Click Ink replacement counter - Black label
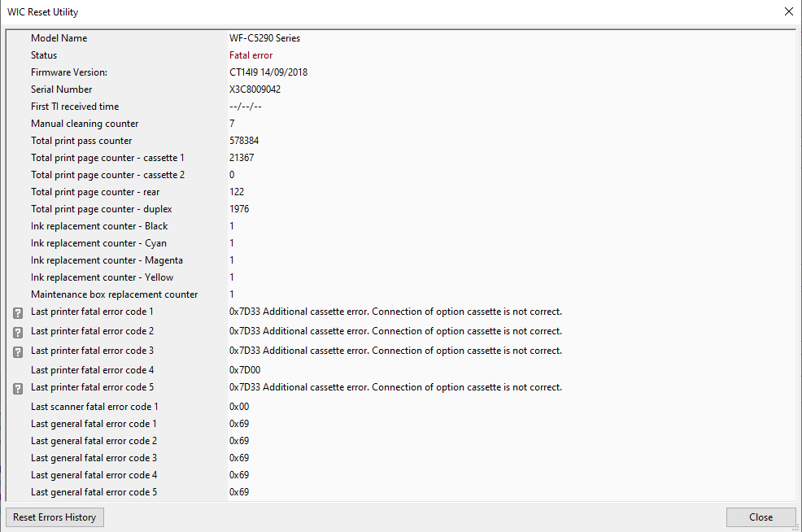The width and height of the screenshot is (802, 532). [x=99, y=226]
